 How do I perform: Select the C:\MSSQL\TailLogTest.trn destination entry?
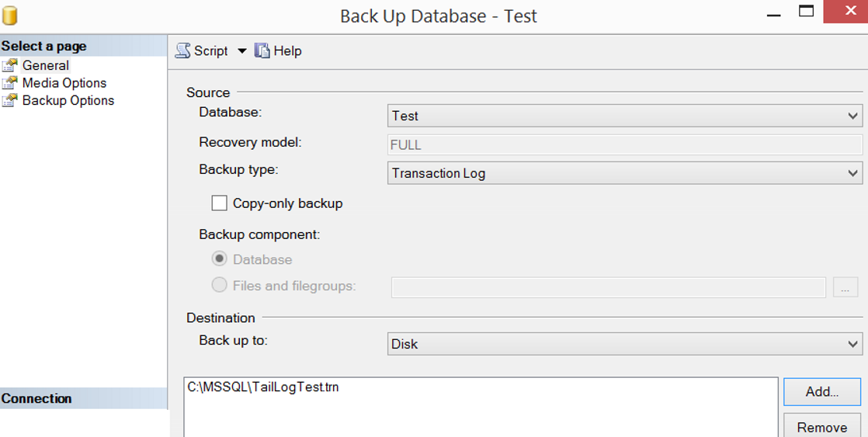[263, 387]
